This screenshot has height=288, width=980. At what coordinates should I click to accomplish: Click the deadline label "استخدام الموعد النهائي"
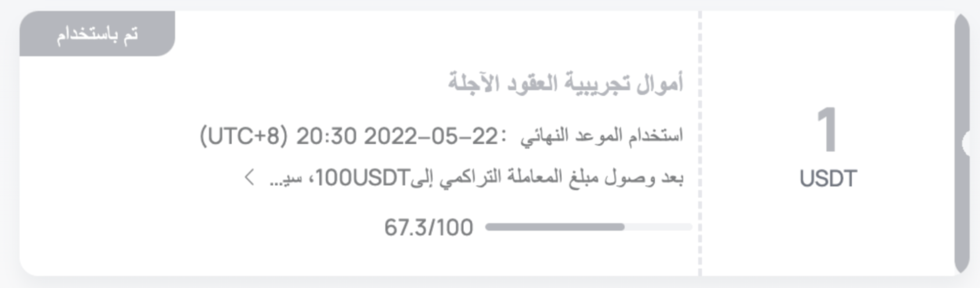(x=601, y=136)
